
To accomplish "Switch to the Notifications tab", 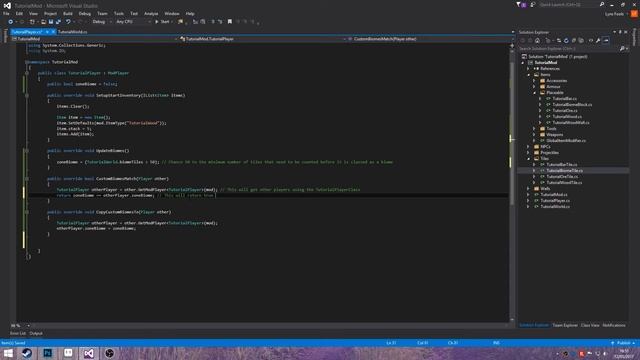I will coord(613,325).
